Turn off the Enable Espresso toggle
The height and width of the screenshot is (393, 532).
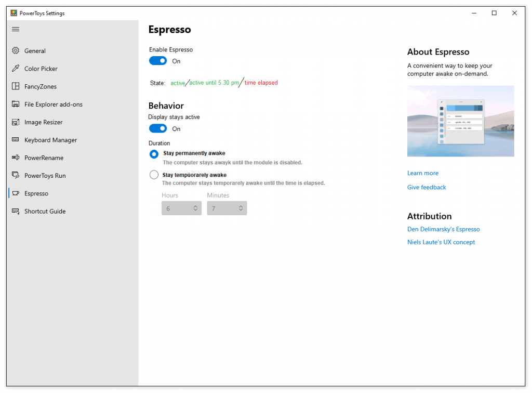(x=158, y=61)
